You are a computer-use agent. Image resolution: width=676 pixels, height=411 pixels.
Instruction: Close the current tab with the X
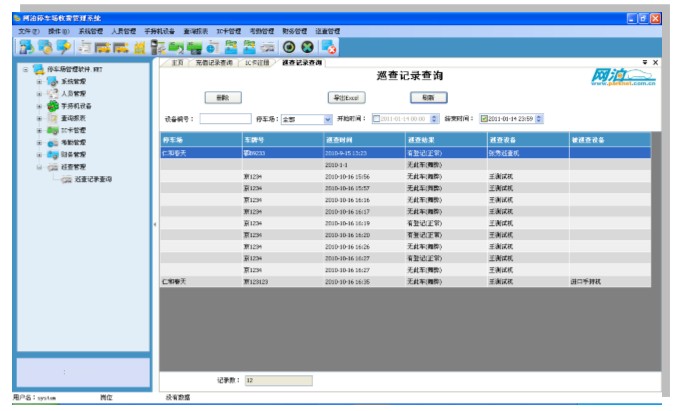click(x=655, y=63)
